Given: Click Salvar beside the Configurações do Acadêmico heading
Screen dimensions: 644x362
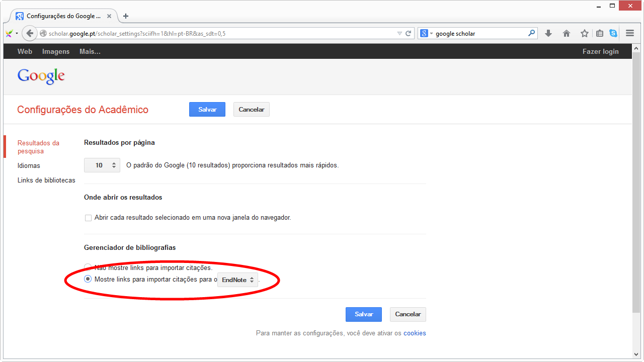Looking at the screenshot, I should coord(207,110).
